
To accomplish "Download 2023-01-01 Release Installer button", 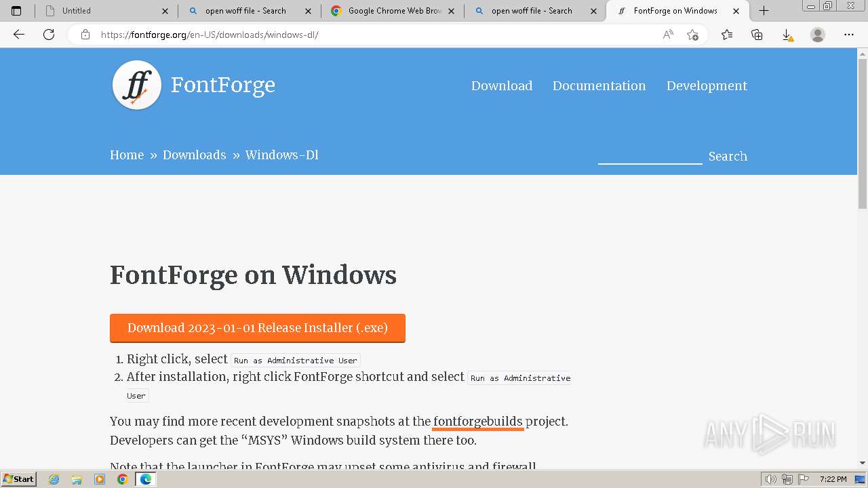I will (x=258, y=328).
